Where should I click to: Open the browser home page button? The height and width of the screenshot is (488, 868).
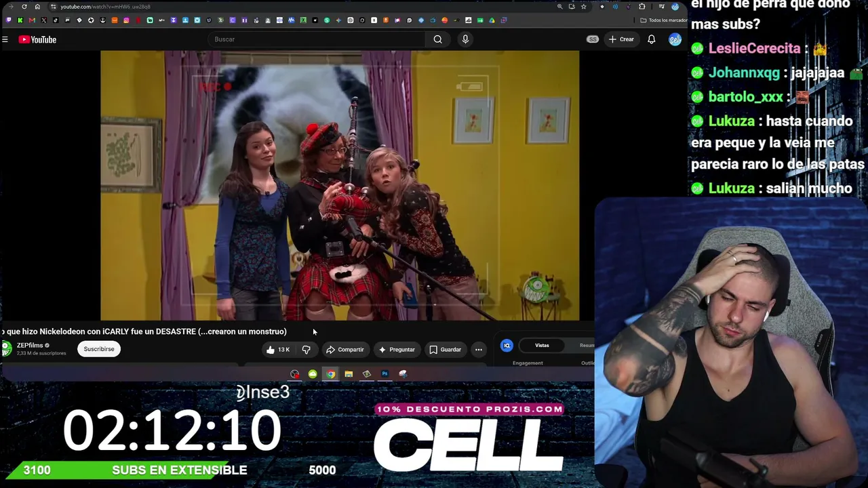[x=37, y=7]
